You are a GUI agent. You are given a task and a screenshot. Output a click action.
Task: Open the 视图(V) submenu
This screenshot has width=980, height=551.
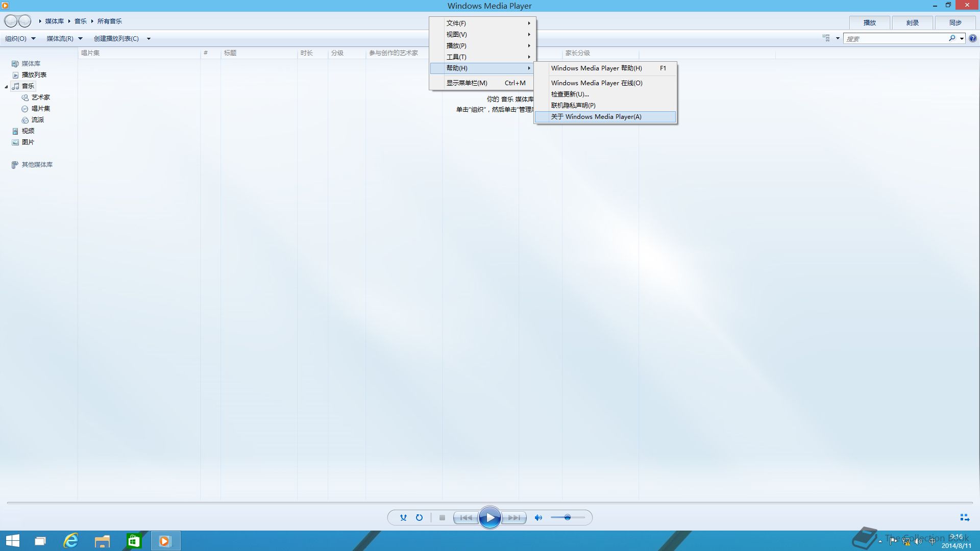pos(482,34)
